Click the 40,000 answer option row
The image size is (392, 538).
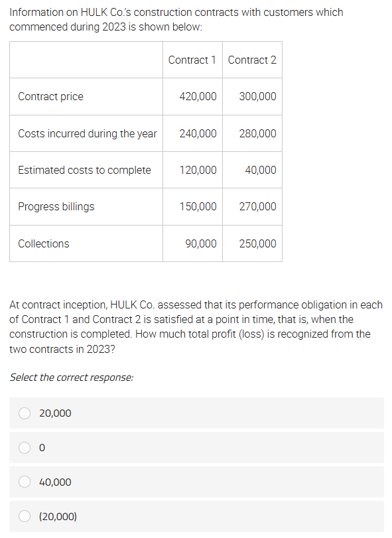coord(196,482)
